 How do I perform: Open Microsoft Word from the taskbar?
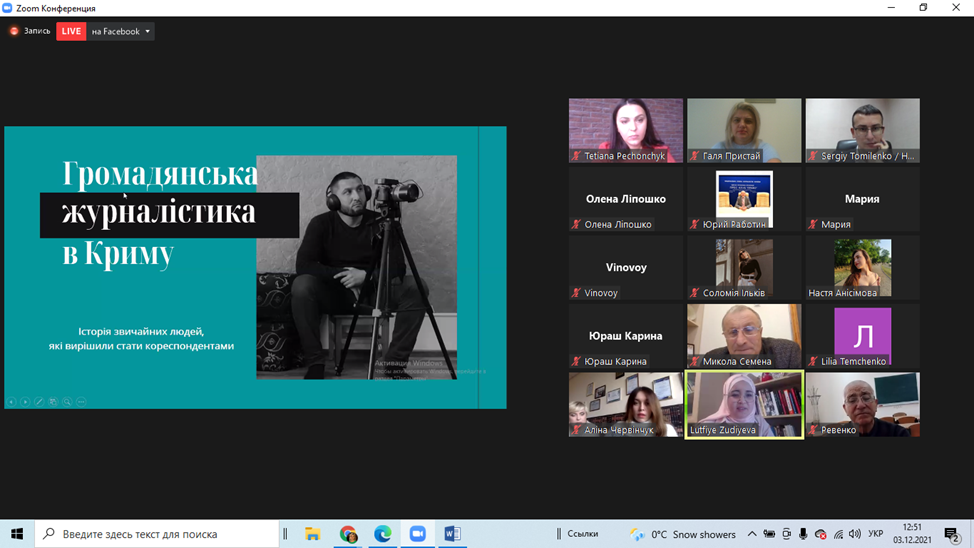452,534
